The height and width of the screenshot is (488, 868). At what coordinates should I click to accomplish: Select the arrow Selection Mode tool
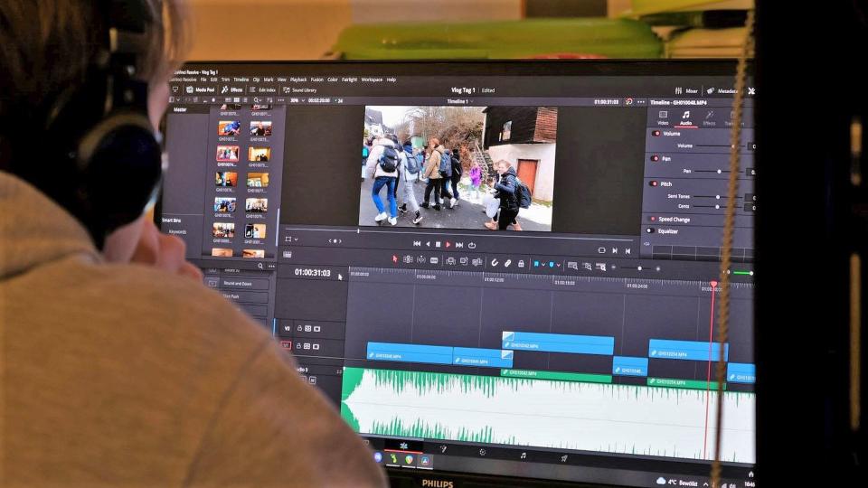395,259
